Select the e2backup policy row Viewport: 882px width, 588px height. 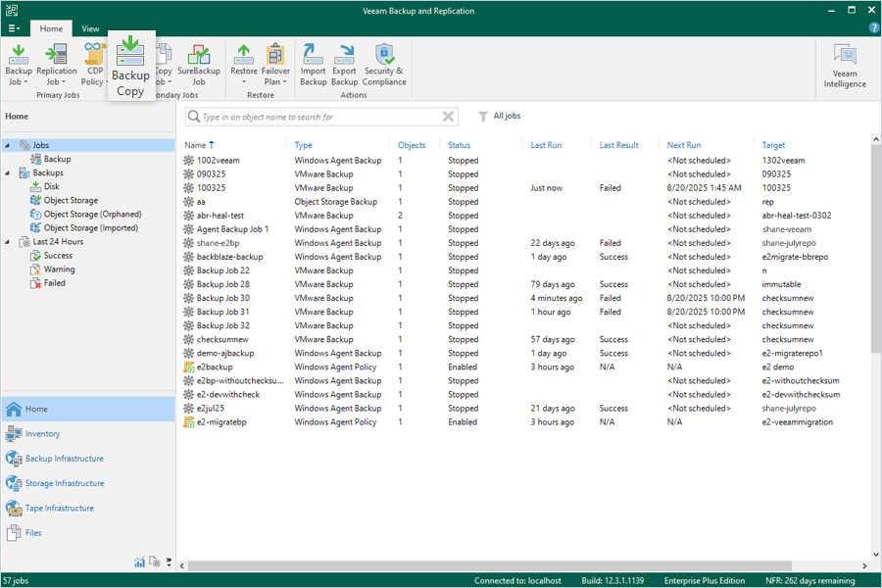(523, 367)
